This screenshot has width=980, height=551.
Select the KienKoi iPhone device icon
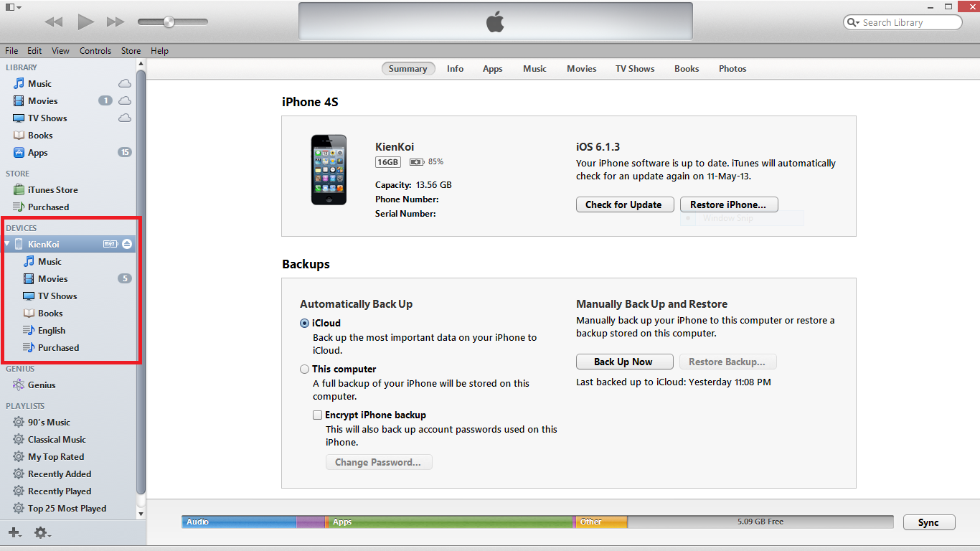click(x=19, y=244)
